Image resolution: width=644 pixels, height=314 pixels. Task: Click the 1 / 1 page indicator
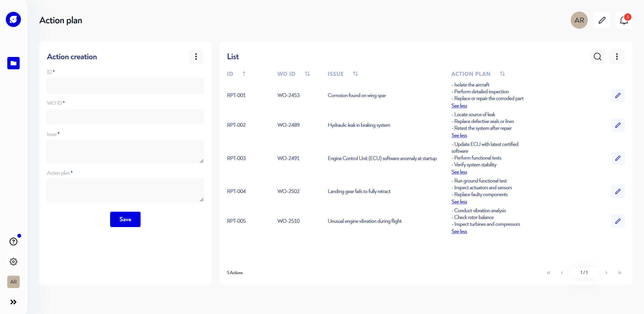(584, 273)
